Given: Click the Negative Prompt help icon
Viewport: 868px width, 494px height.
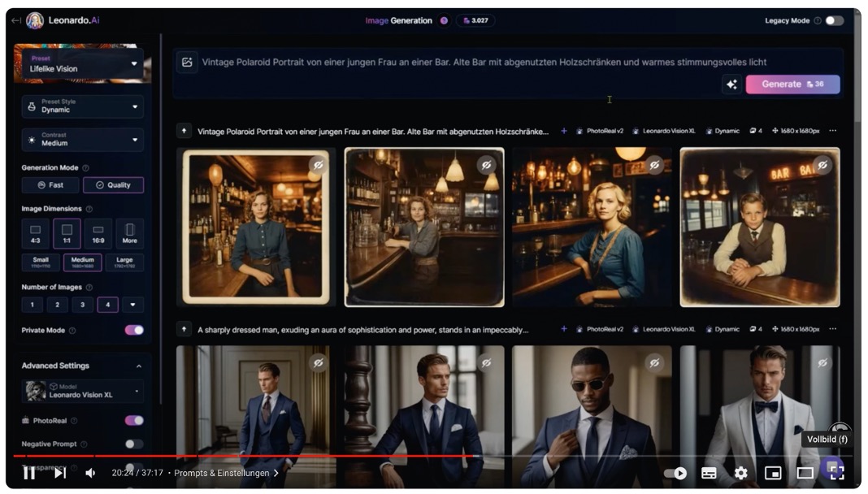Looking at the screenshot, I should click(x=84, y=444).
